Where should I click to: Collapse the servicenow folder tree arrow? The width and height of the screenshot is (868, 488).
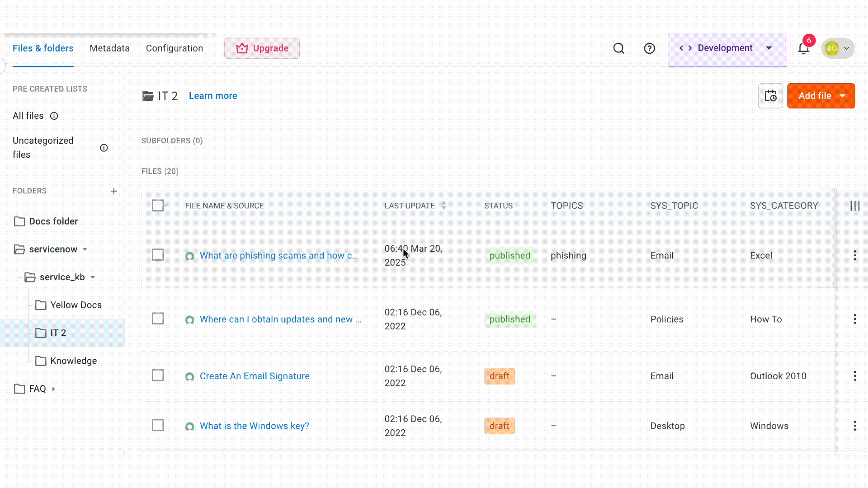(85, 249)
